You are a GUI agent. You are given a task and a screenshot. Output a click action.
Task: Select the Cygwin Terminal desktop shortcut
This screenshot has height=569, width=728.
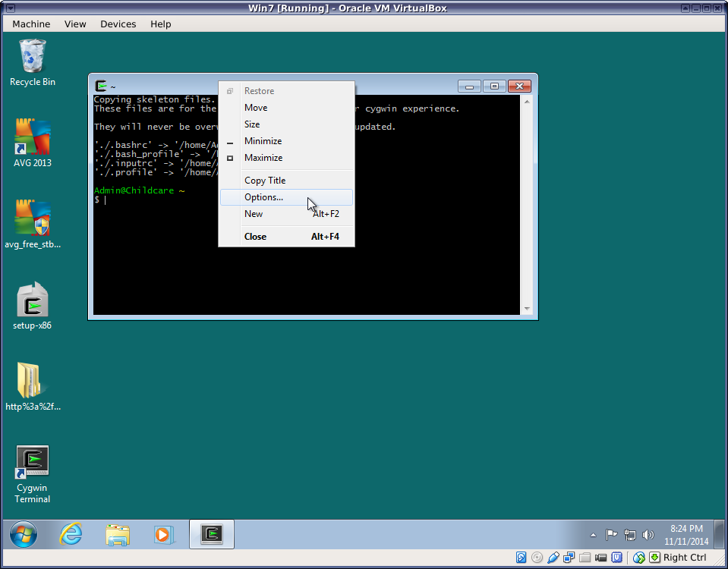point(33,474)
